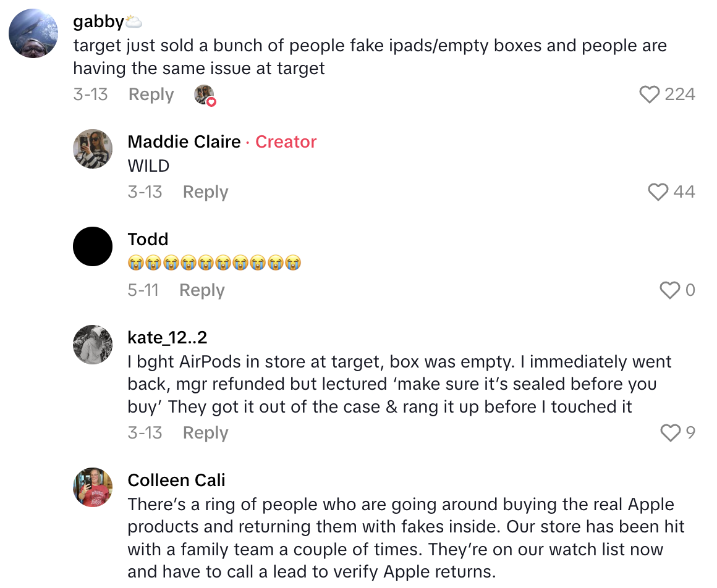View Maddie Claire's avatar

pyautogui.click(x=93, y=149)
